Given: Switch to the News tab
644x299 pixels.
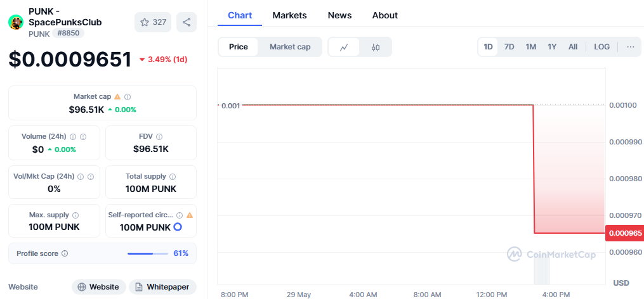Looking at the screenshot, I should pos(339,15).
